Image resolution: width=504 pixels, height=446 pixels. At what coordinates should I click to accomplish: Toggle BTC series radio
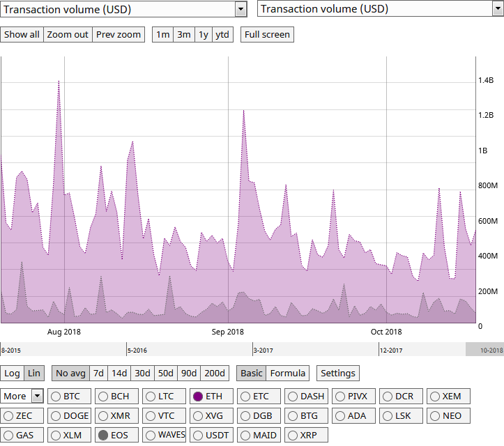69,397
